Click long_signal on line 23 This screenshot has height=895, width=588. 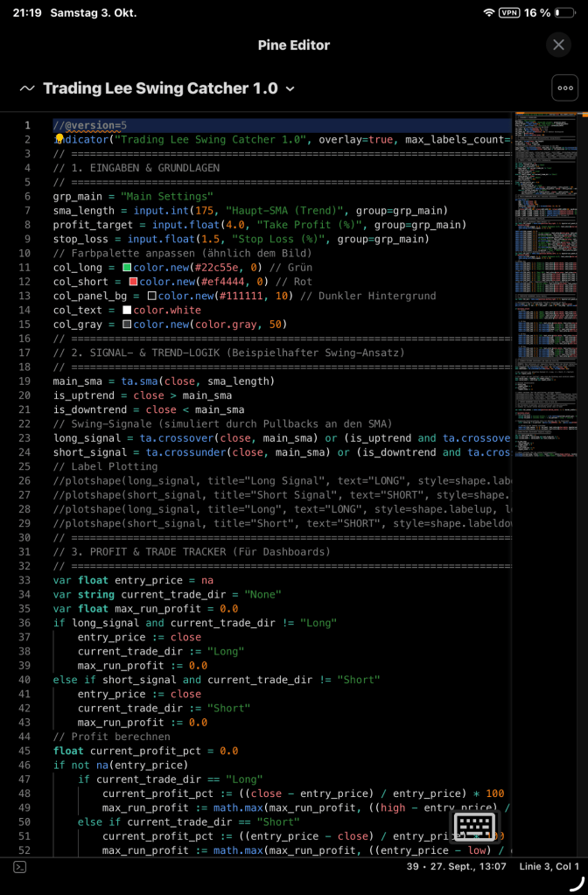pos(87,438)
